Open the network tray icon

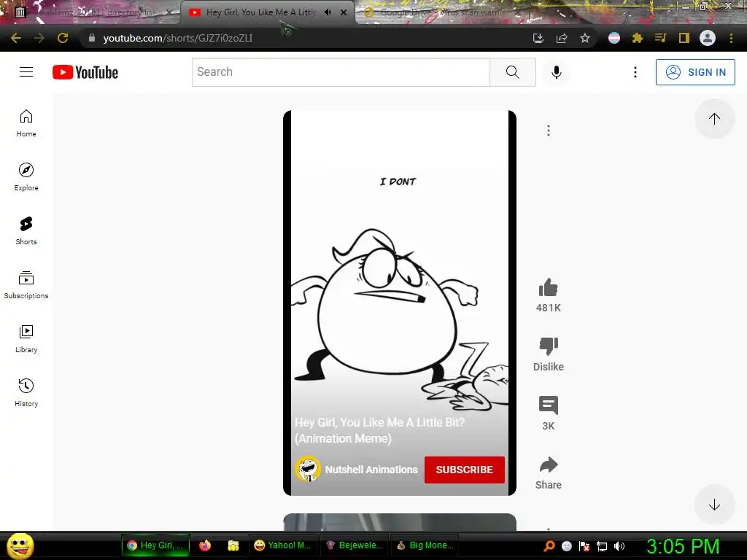coord(602,546)
